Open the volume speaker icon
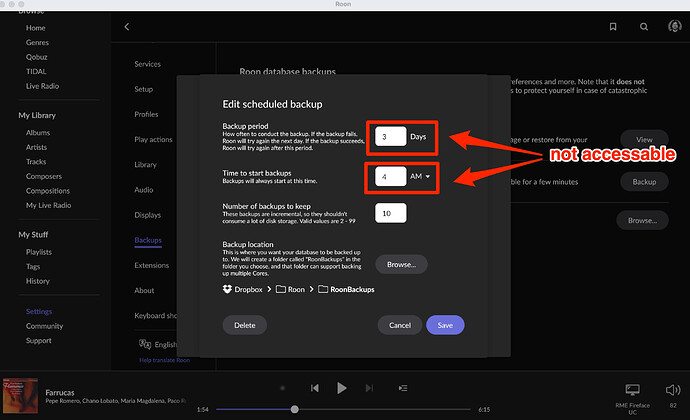 pyautogui.click(x=673, y=390)
